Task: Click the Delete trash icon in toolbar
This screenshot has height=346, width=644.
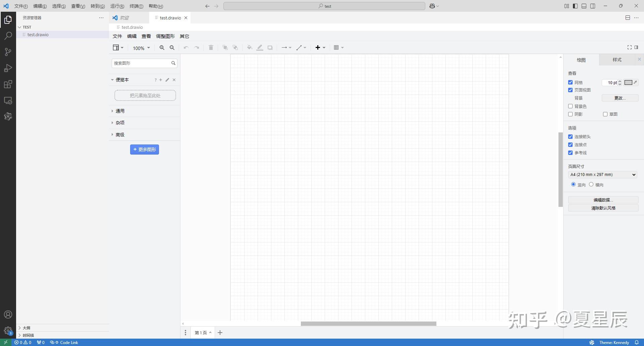Action: click(211, 48)
